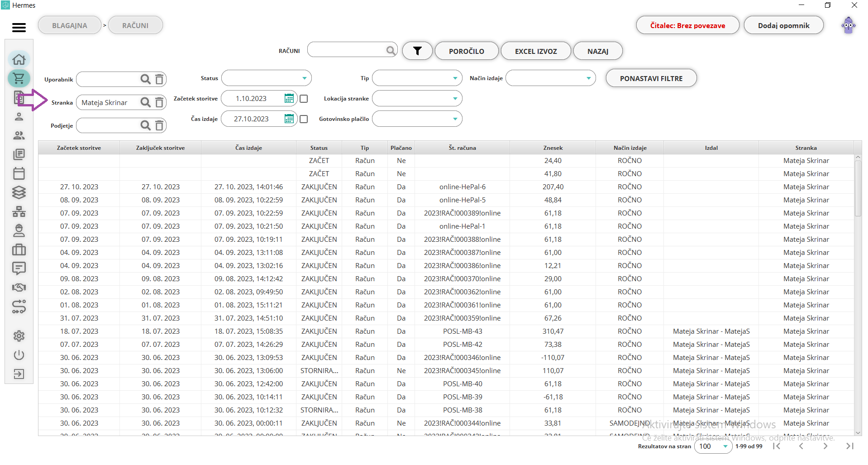Open single person icon in sidebar
This screenshot has height=465, width=868.
19,116
